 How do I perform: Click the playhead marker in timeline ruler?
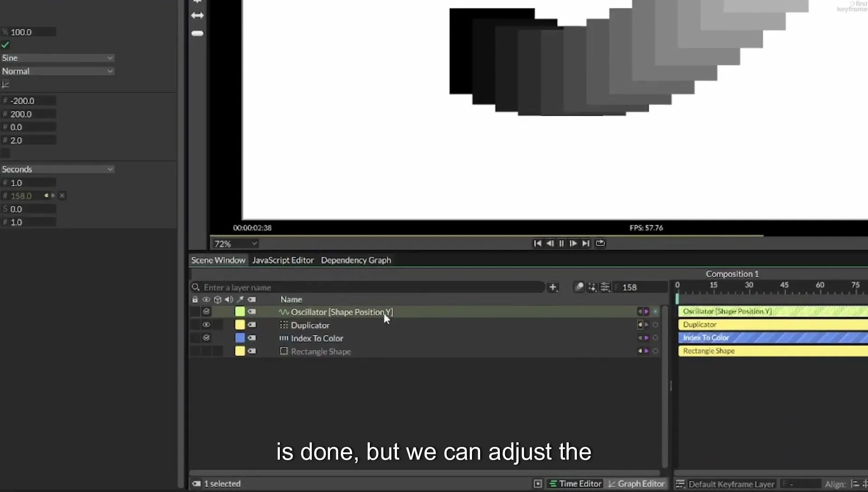coord(677,298)
